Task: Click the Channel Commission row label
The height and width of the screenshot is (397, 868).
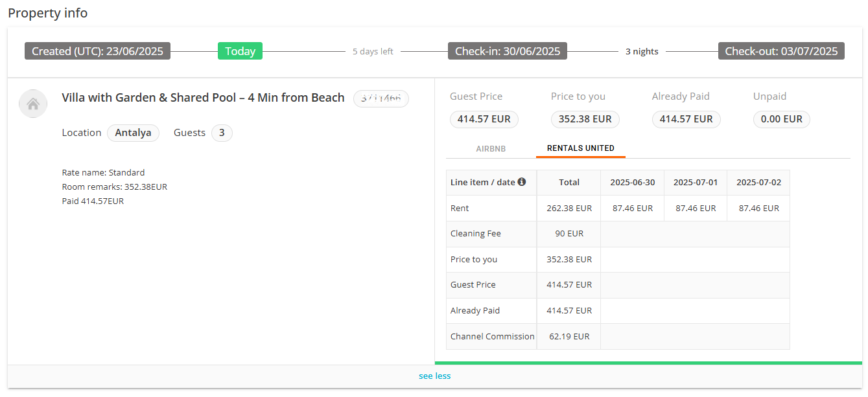Action: tap(492, 337)
